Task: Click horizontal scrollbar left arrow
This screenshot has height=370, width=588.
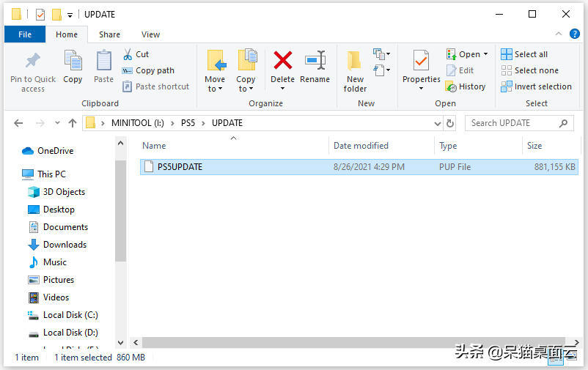Action: click(136, 342)
